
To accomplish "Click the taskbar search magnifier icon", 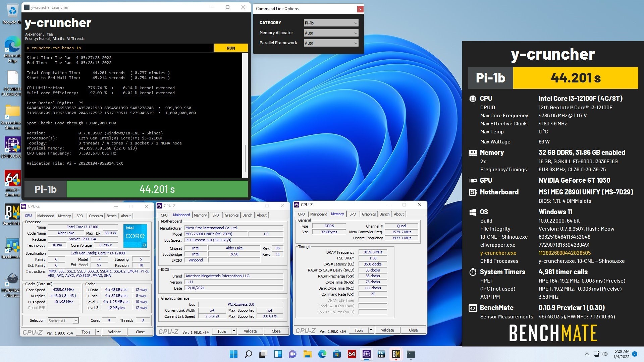I will click(x=248, y=354).
